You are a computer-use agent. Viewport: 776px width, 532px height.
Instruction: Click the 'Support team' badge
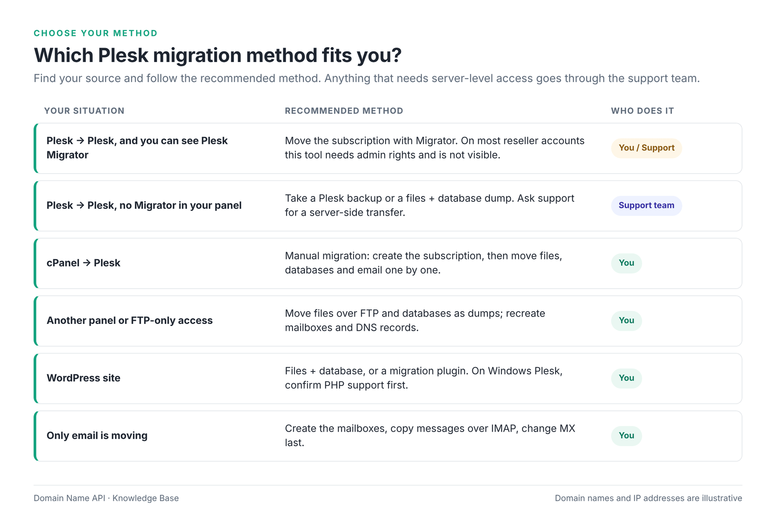point(647,206)
